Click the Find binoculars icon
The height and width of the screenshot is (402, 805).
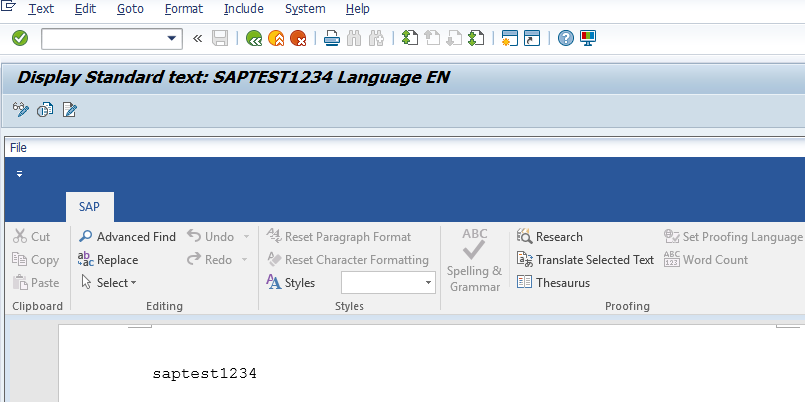(354, 39)
